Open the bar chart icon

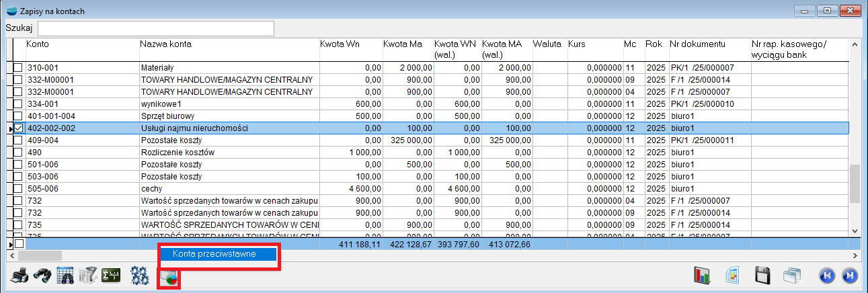702,276
